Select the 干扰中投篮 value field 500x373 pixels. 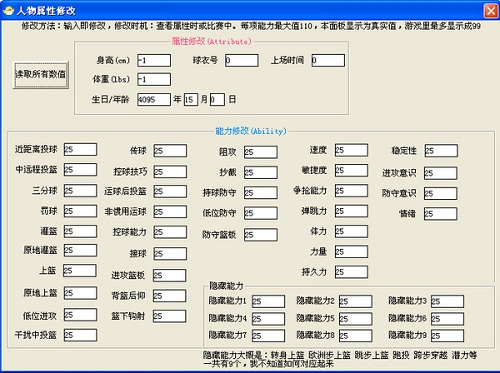click(80, 335)
